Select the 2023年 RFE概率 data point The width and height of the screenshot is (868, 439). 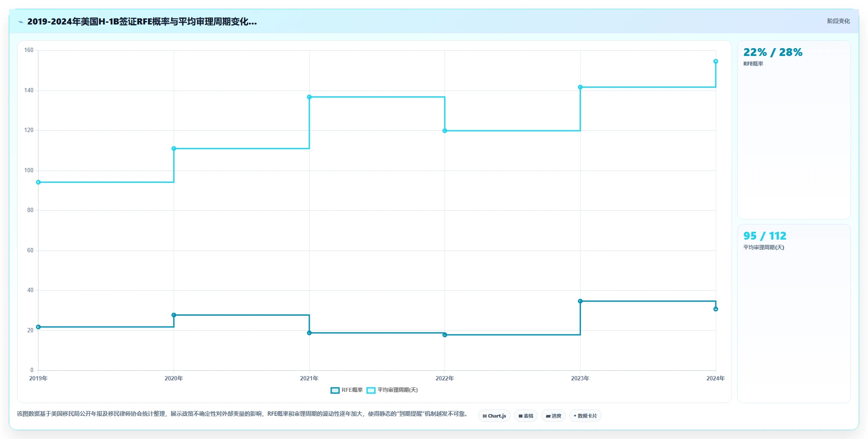[x=580, y=301]
